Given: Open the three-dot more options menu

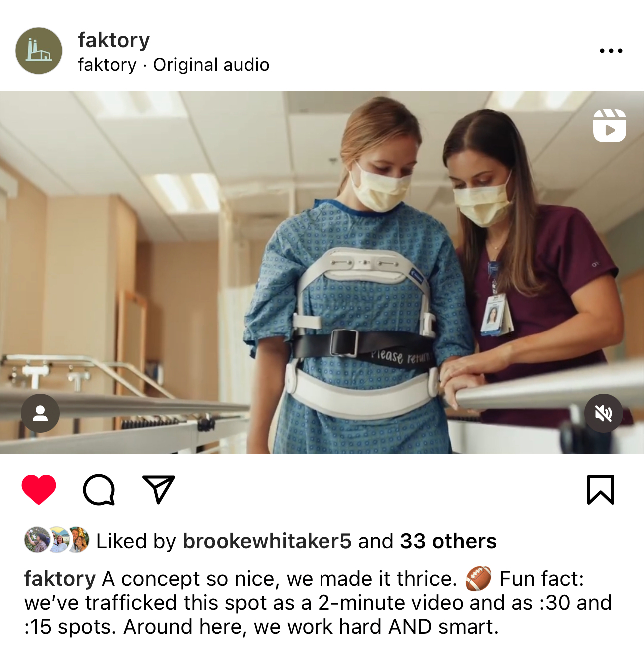Looking at the screenshot, I should point(611,51).
